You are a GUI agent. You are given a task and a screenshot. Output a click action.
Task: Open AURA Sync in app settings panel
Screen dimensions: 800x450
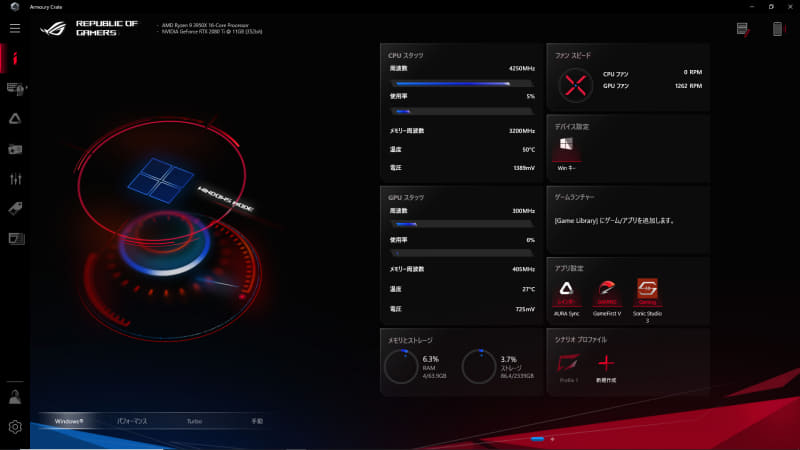[x=566, y=298]
